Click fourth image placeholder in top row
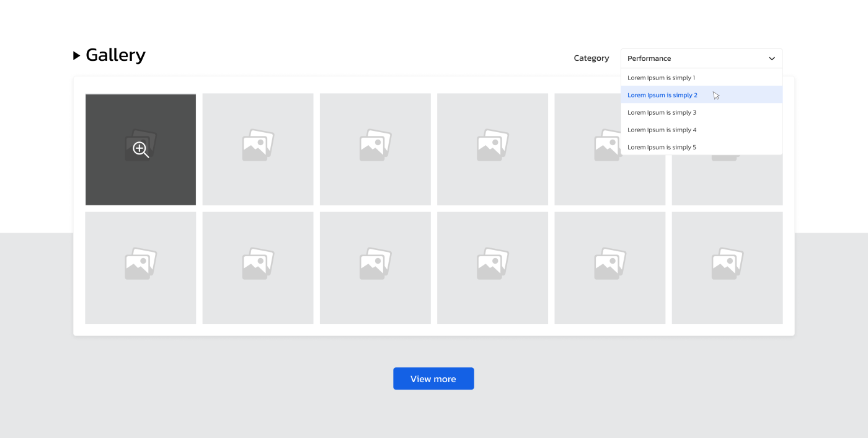Image resolution: width=868 pixels, height=438 pixels. [x=492, y=150]
